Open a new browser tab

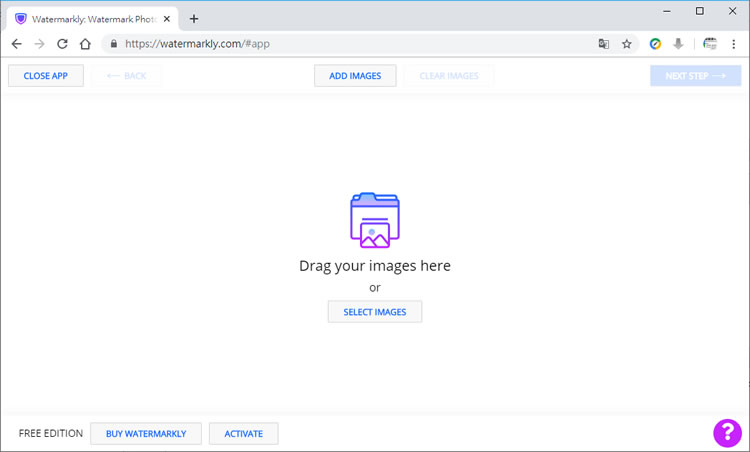(x=194, y=18)
